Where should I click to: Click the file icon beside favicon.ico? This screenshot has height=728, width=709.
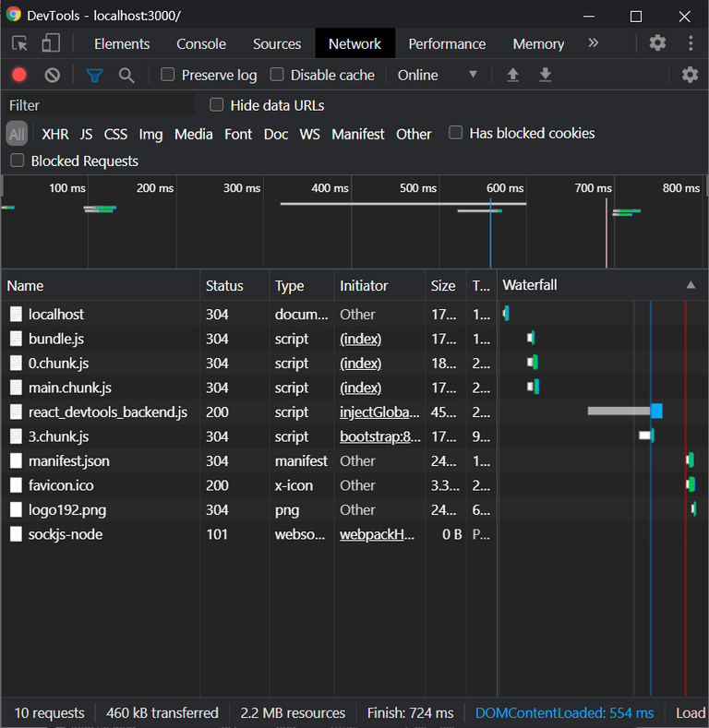(x=16, y=485)
